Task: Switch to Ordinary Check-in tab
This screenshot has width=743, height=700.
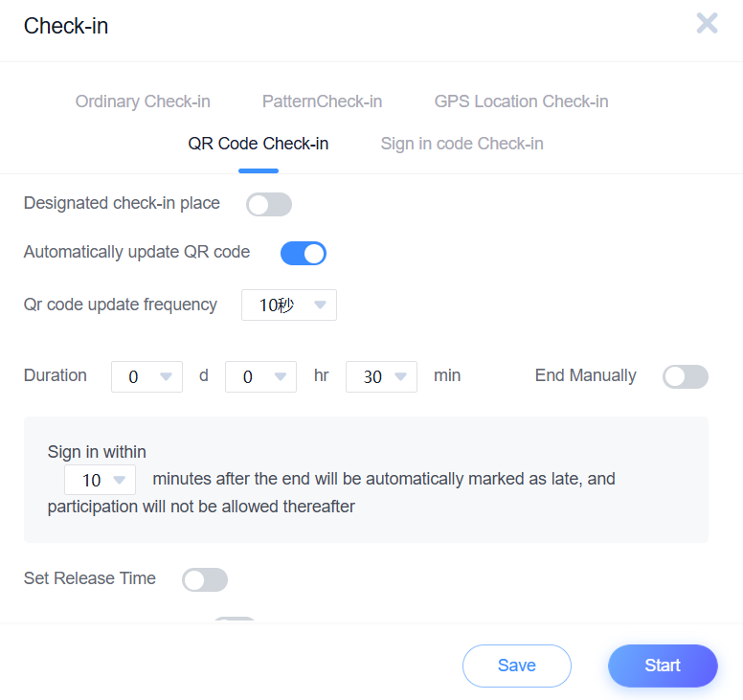Action: coord(143,102)
